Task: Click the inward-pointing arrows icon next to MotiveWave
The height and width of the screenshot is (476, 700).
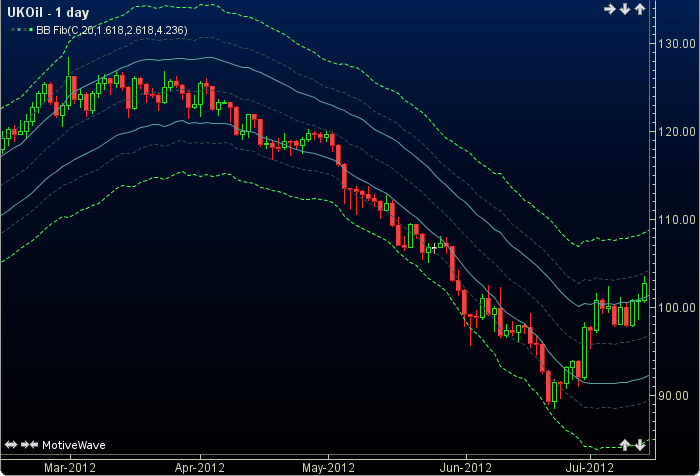Action: (29, 445)
